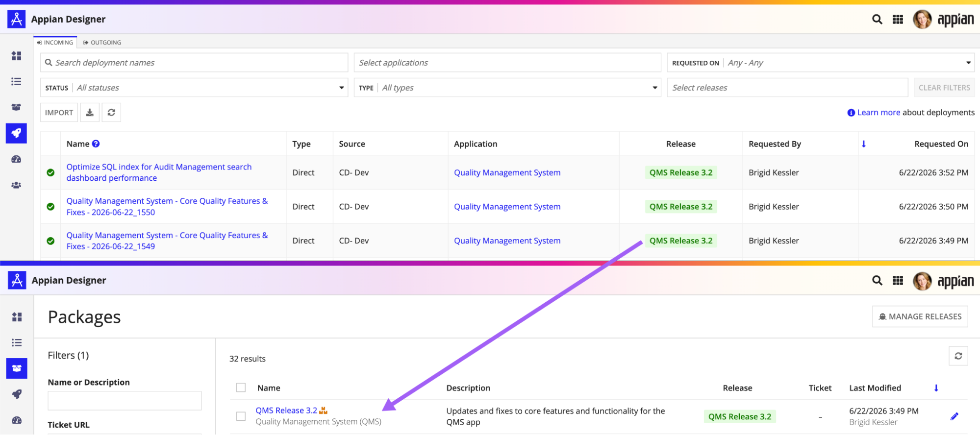Image resolution: width=980 pixels, height=435 pixels.
Task: Click the IMPORT button
Action: (x=59, y=113)
